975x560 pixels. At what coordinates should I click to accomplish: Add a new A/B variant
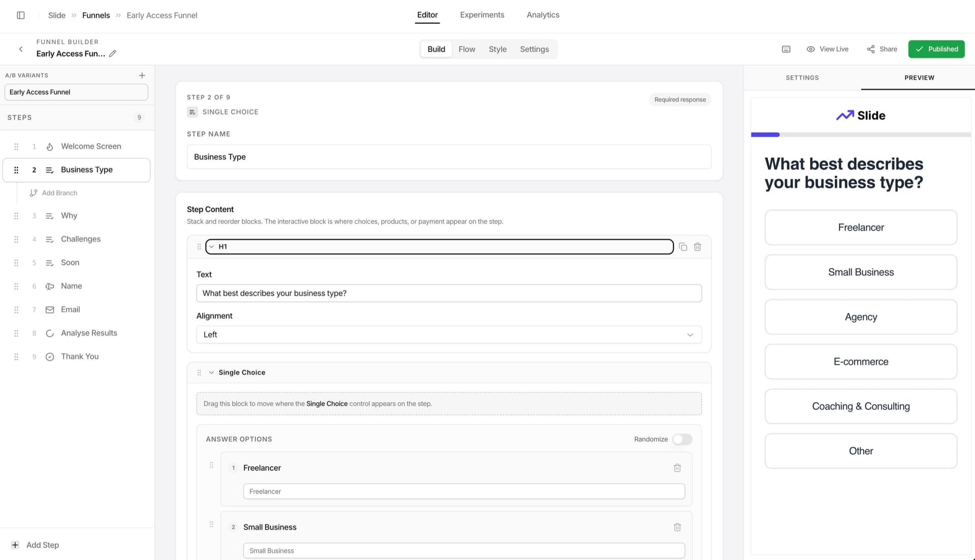click(142, 76)
